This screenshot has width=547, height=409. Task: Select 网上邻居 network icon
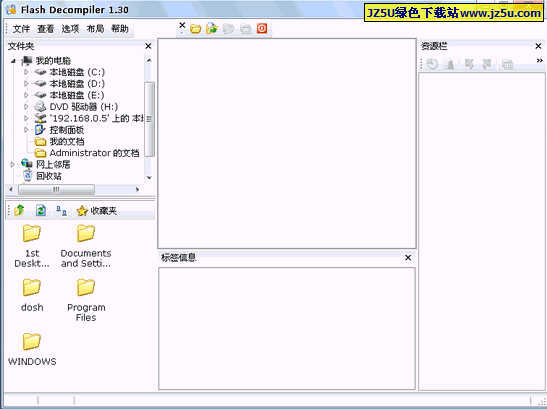click(x=27, y=164)
